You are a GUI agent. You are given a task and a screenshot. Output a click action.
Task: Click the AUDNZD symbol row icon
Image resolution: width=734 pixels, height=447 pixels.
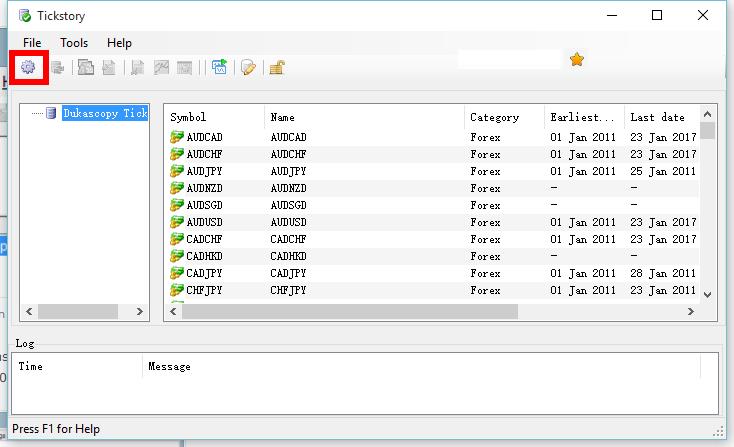point(176,188)
